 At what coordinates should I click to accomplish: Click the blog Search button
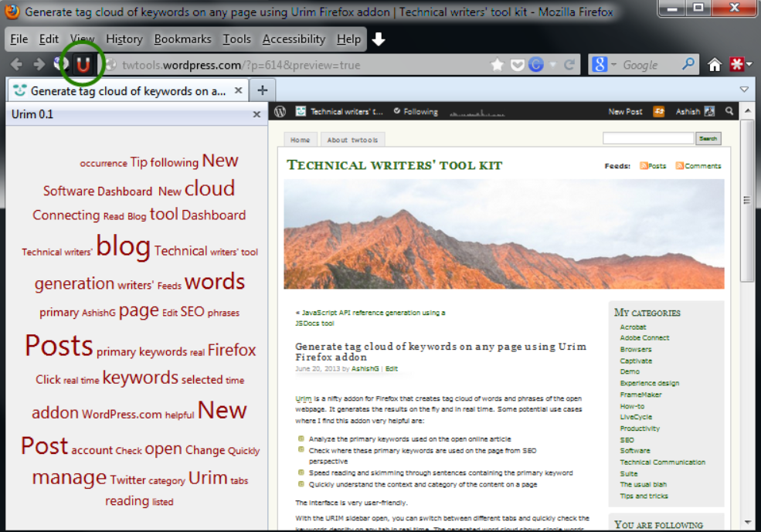pos(708,139)
